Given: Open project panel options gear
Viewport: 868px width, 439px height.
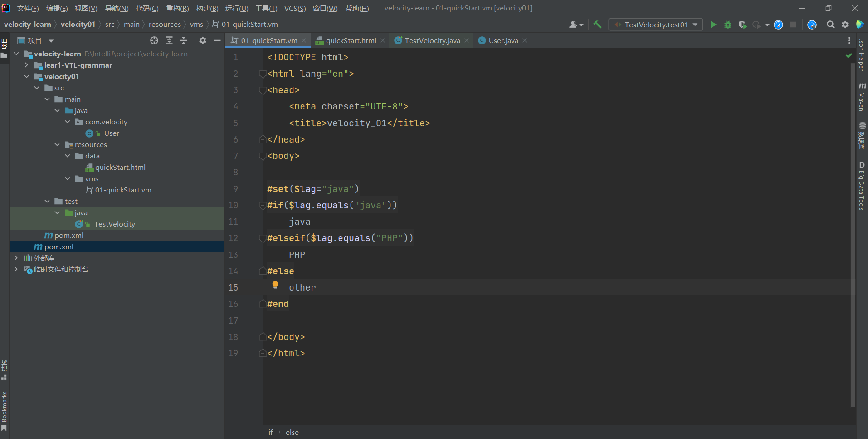Looking at the screenshot, I should click(203, 40).
